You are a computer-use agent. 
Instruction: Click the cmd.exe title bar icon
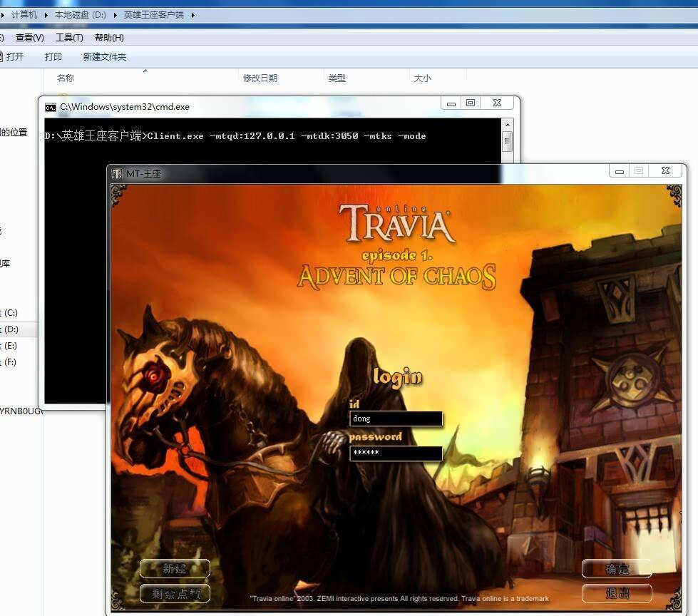(x=50, y=107)
